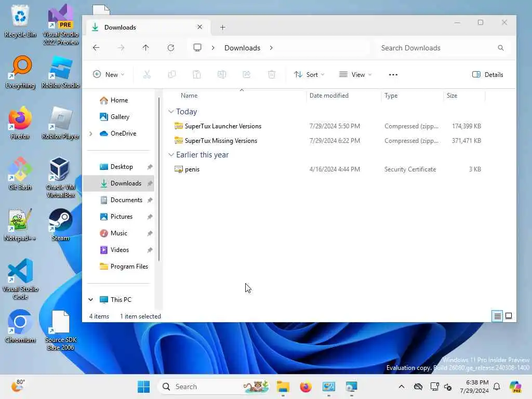Viewport: 532px width, 399px height.
Task: Click the Rename icon in toolbar
Action: coord(221,75)
